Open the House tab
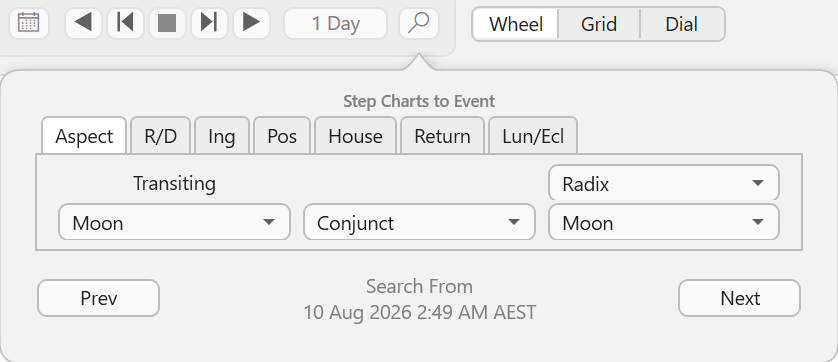The height and width of the screenshot is (362, 838). 355,136
